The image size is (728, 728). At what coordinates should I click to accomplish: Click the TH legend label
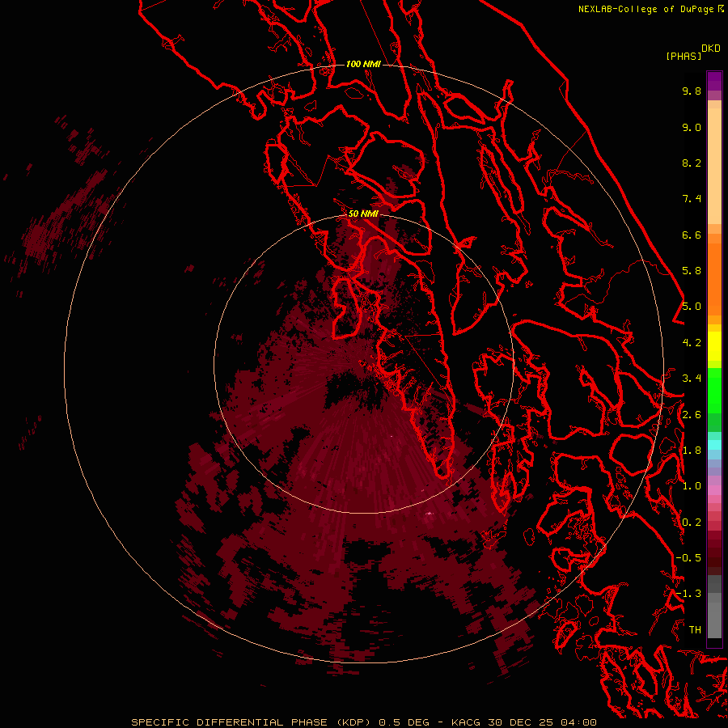click(695, 630)
